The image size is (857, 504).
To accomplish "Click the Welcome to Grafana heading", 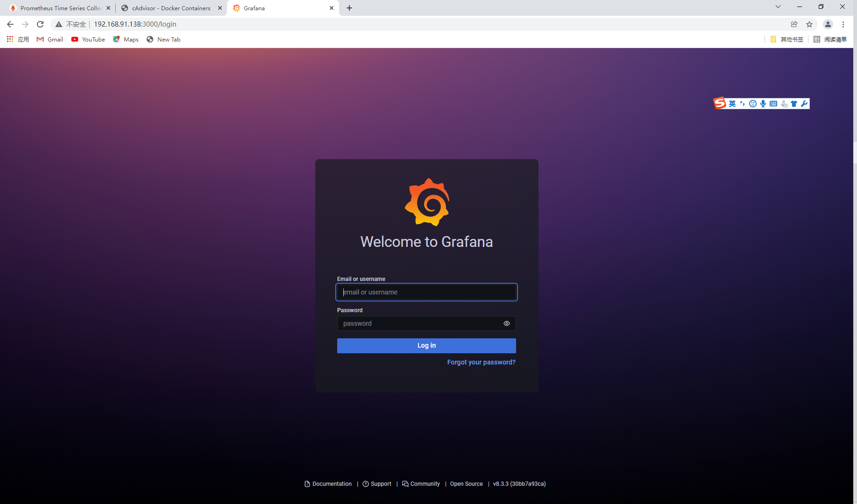I will [426, 242].
